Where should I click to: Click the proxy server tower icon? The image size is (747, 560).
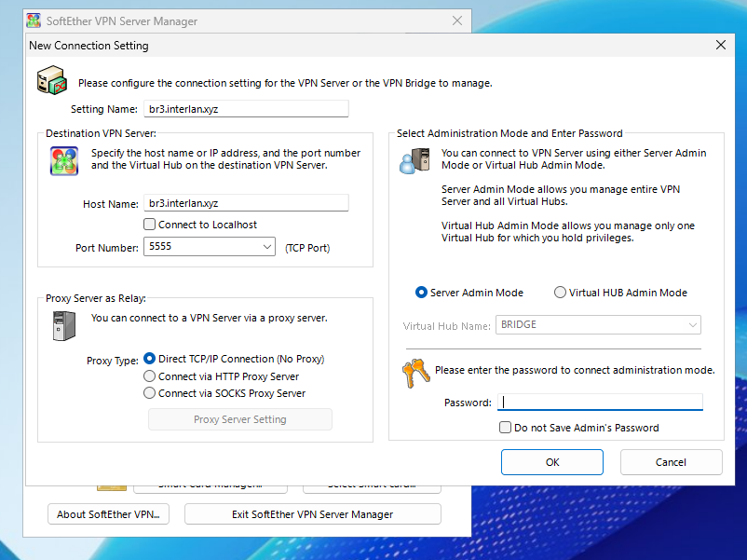(64, 326)
